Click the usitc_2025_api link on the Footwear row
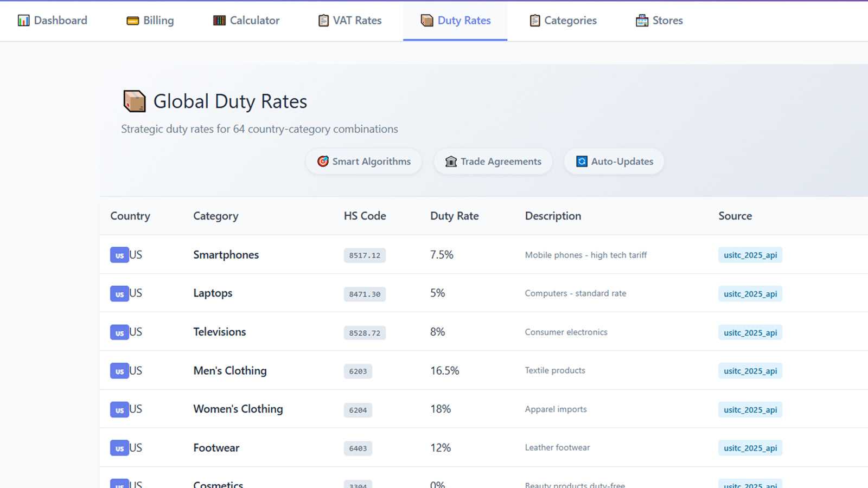The image size is (868, 488). click(750, 448)
